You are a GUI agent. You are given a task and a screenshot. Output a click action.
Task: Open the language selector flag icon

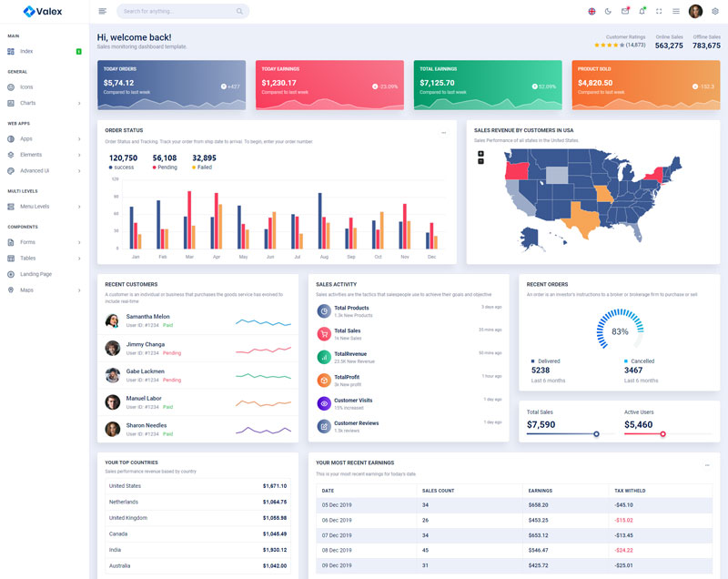[591, 11]
